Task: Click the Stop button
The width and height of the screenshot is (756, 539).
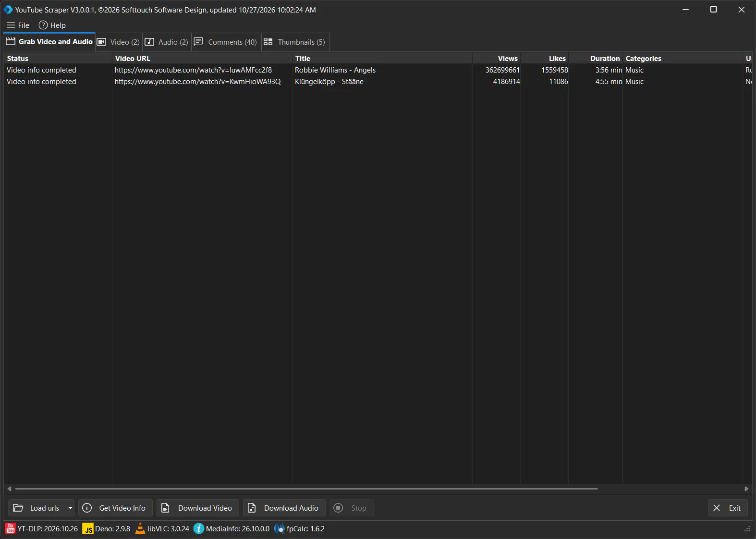Action: [352, 508]
